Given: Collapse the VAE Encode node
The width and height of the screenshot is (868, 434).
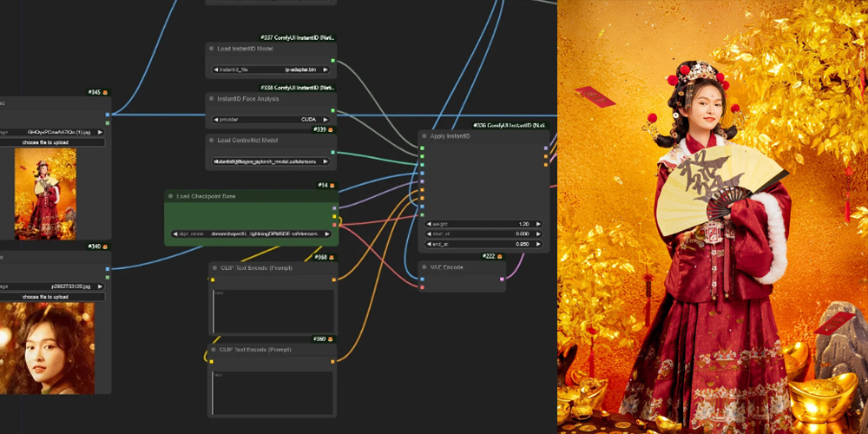Looking at the screenshot, I should point(424,267).
